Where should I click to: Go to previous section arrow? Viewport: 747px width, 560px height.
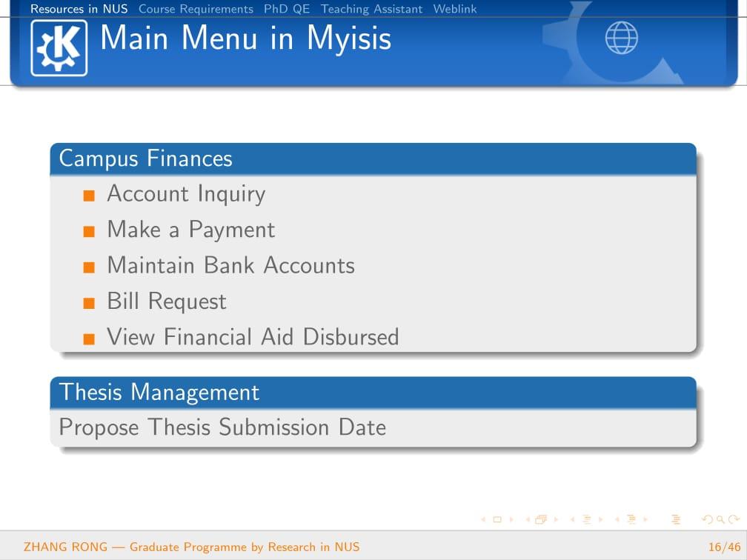[x=617, y=519]
